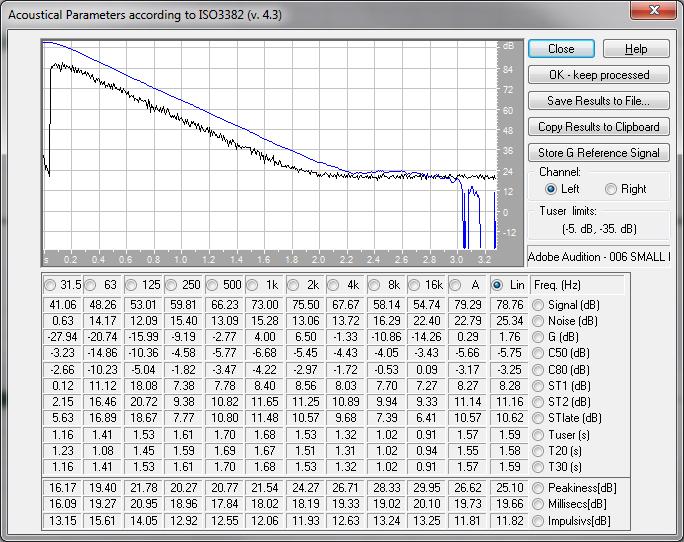Select the 16k band radio button
The width and height of the screenshot is (684, 542).
point(414,285)
